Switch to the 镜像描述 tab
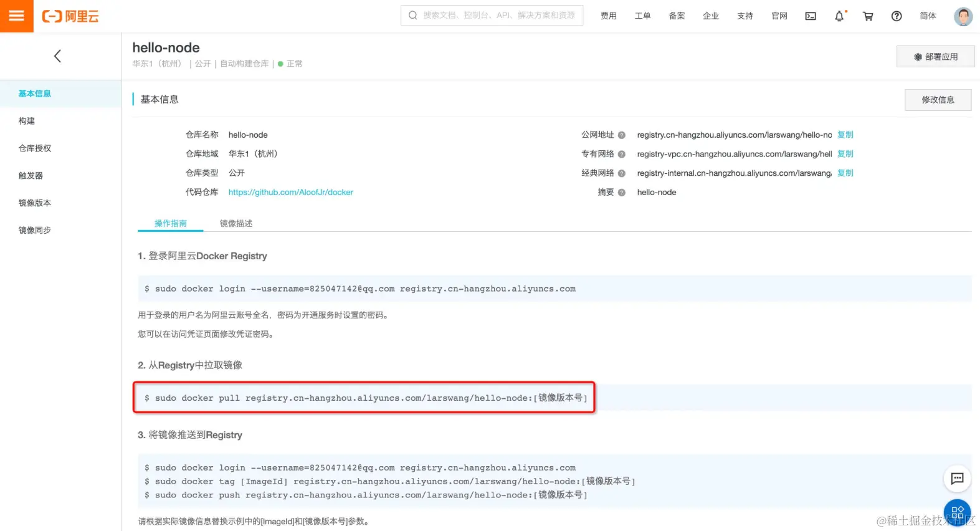 click(236, 223)
